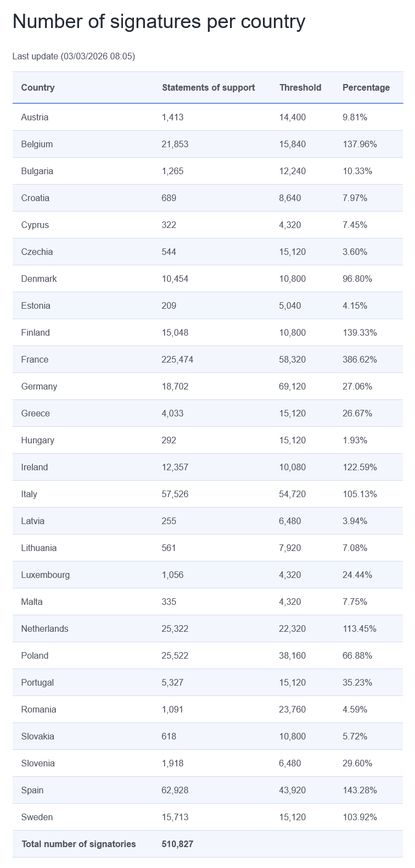Select Hungary's 1.93% percentage cell

tap(355, 440)
